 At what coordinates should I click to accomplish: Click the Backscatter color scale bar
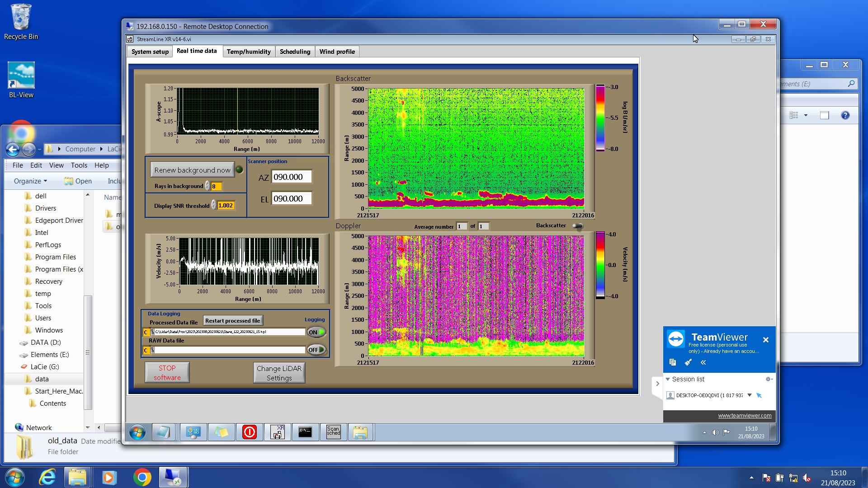[600, 118]
